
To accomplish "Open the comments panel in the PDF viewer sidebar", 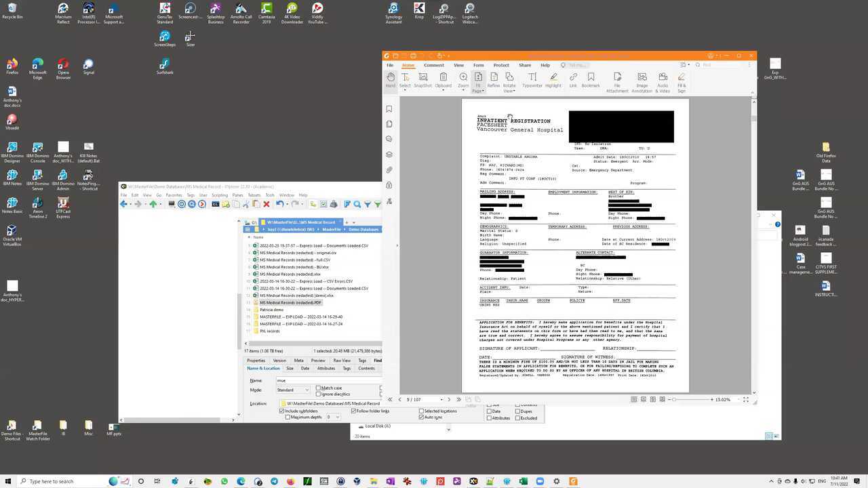I will click(389, 139).
